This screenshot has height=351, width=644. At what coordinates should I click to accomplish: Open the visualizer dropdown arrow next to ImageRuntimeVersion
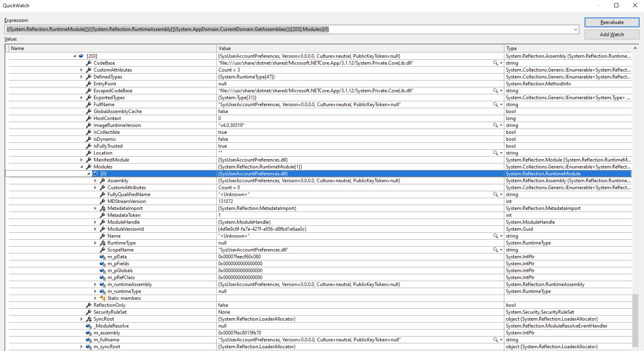pos(501,125)
